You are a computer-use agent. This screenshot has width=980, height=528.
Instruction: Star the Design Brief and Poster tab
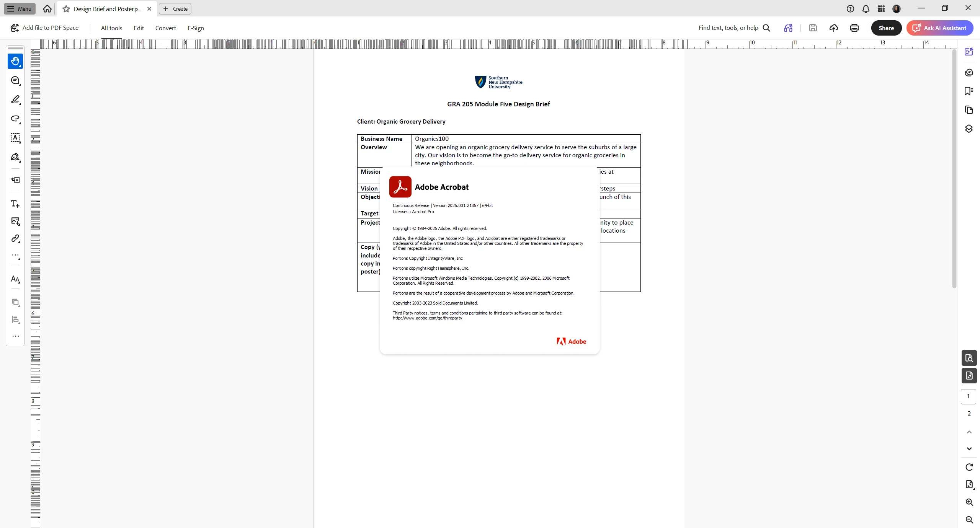tap(66, 9)
